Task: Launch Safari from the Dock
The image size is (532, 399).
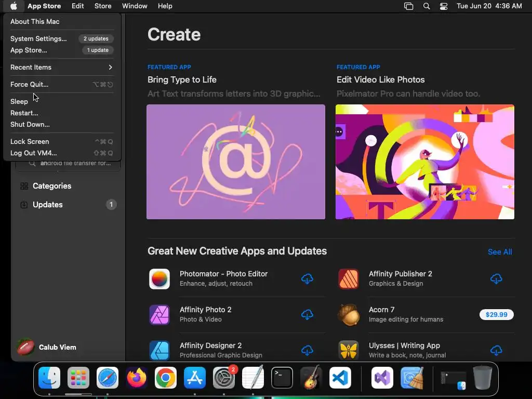Action: point(108,378)
